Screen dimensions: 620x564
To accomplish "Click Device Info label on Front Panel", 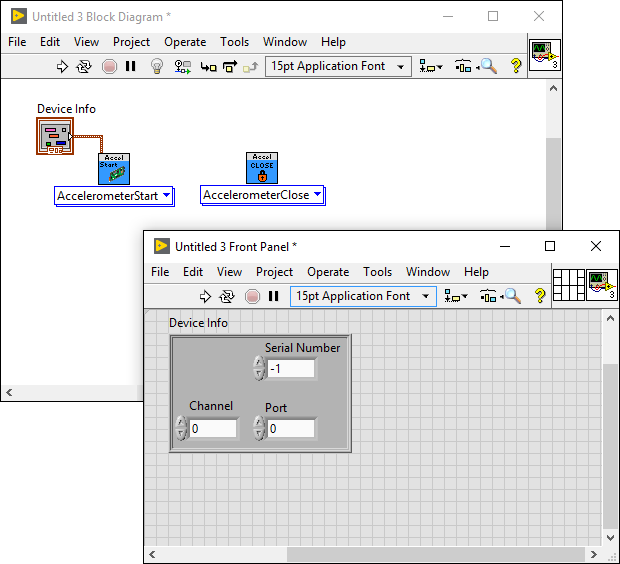I will [198, 323].
